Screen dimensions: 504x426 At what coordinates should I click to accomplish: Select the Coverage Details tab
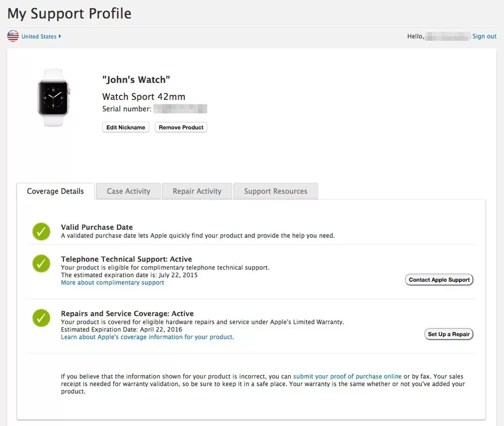click(55, 191)
